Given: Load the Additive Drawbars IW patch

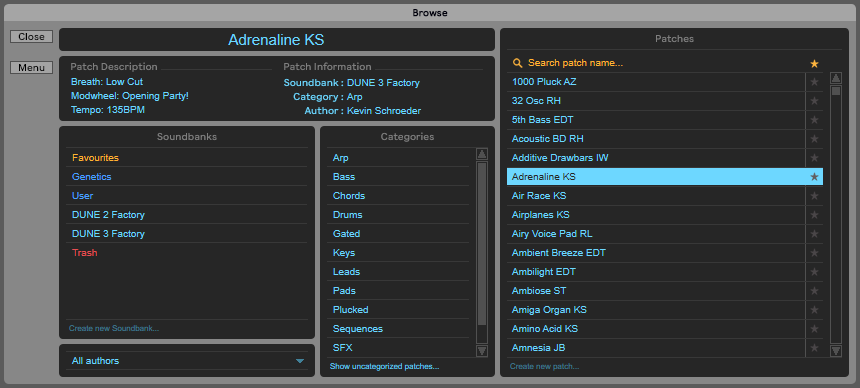Looking at the screenshot, I should 656,158.
